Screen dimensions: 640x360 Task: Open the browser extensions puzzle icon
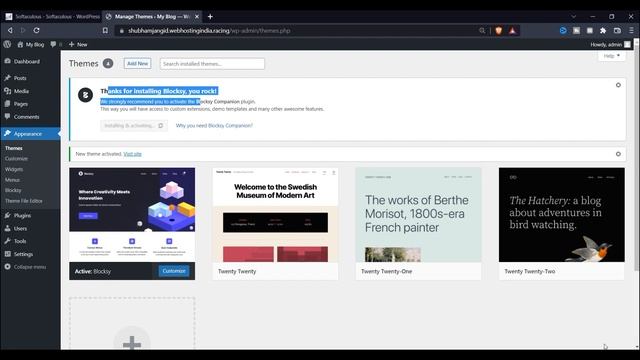tap(603, 31)
